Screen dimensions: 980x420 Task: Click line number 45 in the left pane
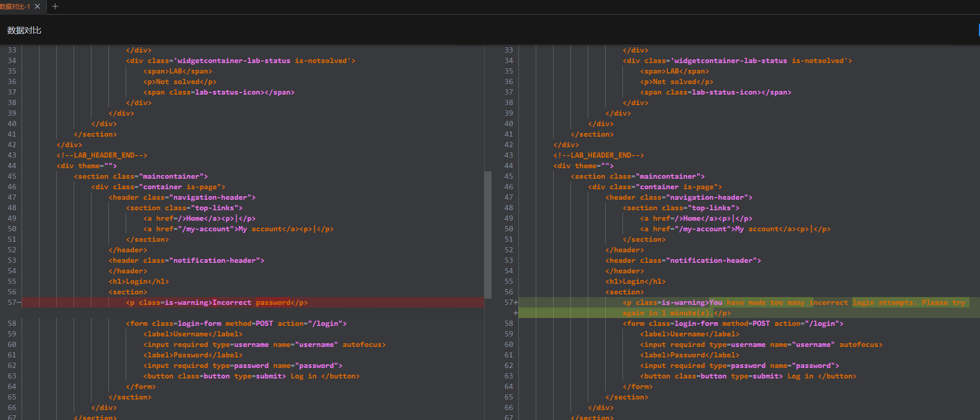pyautogui.click(x=12, y=177)
